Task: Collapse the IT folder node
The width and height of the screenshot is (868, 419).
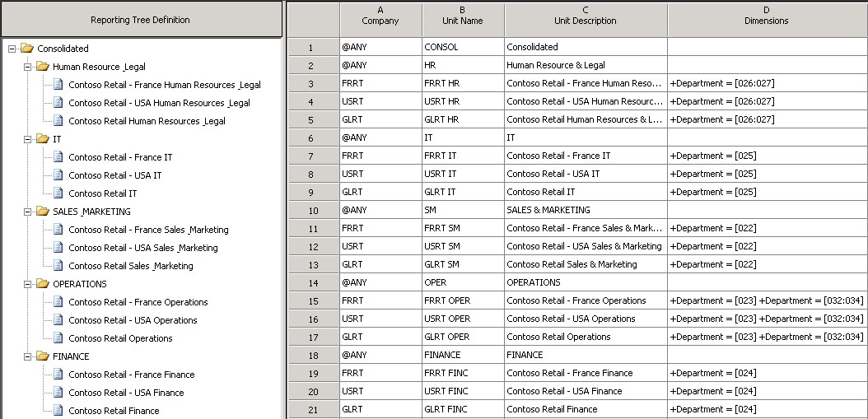Action: click(28, 139)
